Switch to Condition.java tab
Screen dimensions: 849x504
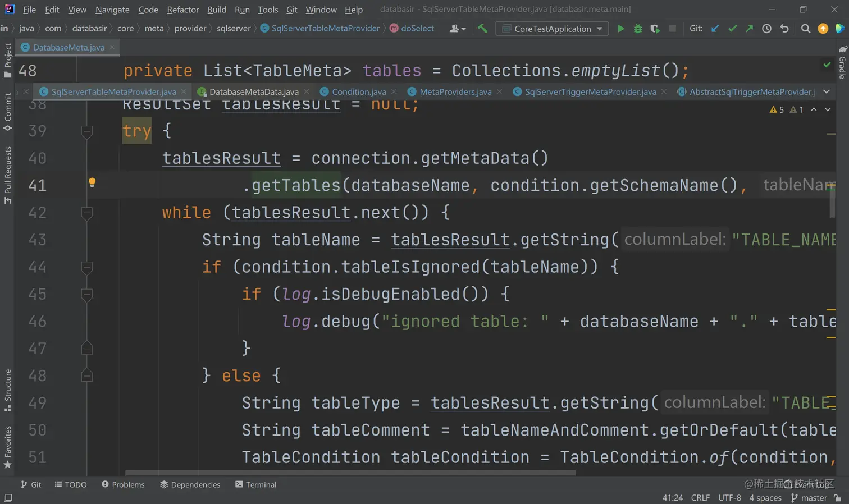[x=359, y=91]
